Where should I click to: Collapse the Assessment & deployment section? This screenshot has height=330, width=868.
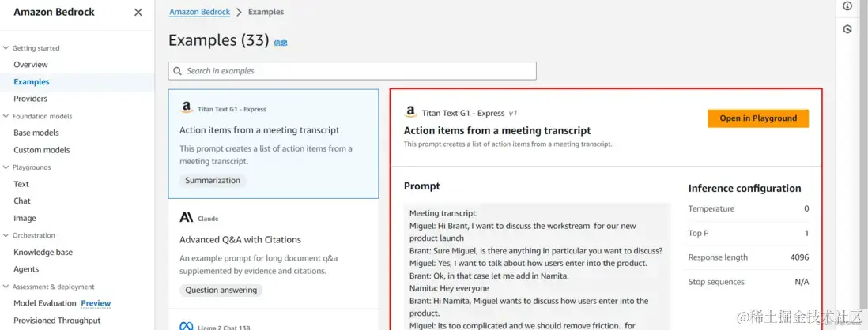pos(6,287)
